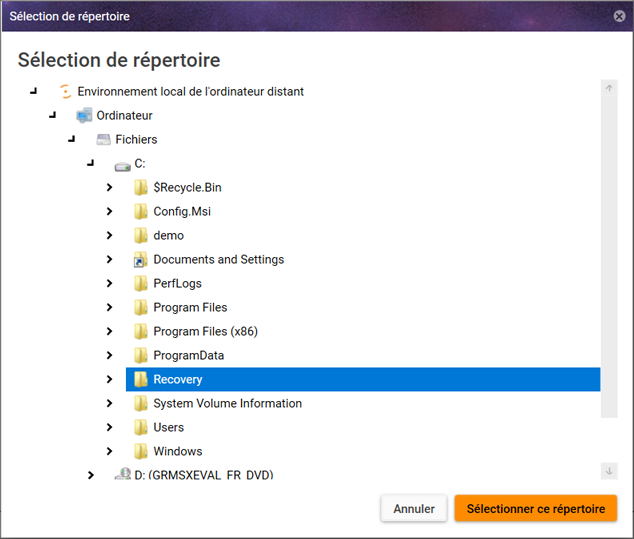
Task: Click the Fichiers drive icon
Action: [x=104, y=140]
